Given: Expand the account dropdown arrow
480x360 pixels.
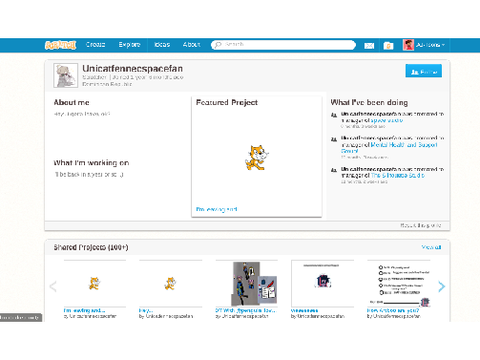Looking at the screenshot, I should [443, 45].
